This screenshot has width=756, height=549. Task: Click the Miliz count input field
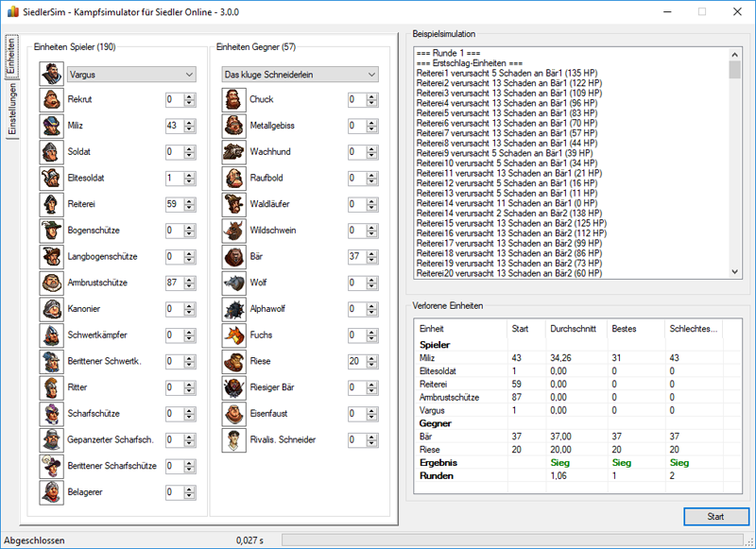(x=174, y=126)
